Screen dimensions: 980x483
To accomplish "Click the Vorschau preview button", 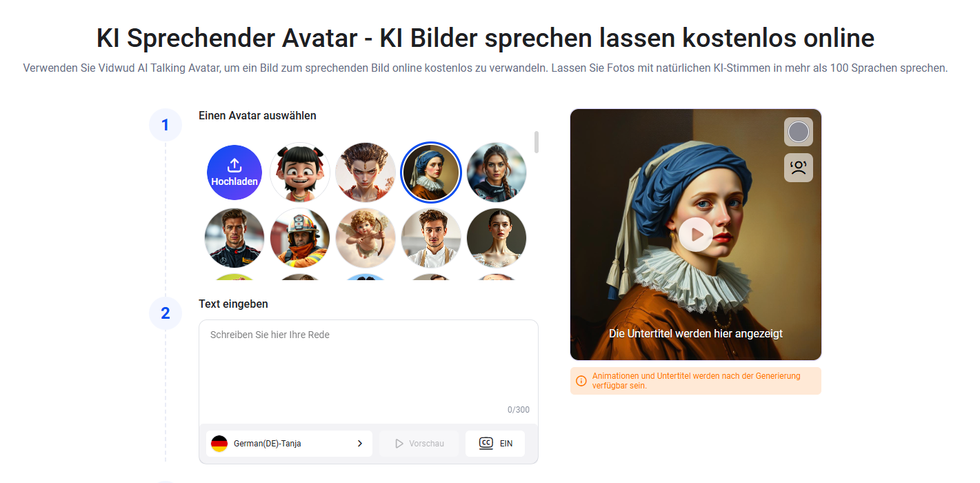I will tap(419, 444).
